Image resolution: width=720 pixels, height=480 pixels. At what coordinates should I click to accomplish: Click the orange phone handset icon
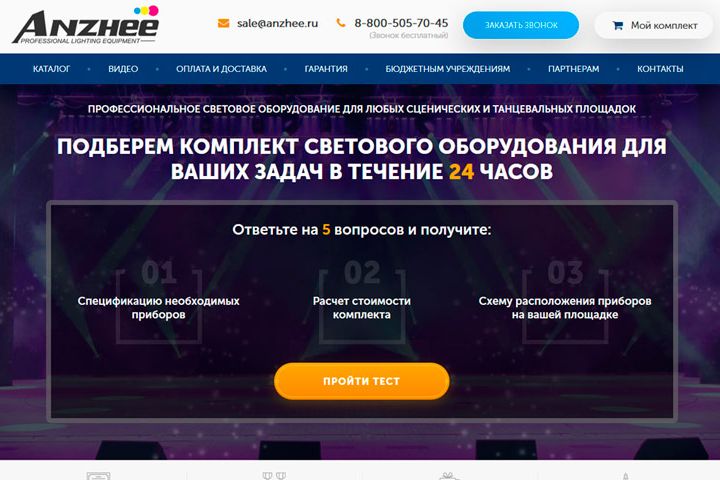tap(341, 23)
